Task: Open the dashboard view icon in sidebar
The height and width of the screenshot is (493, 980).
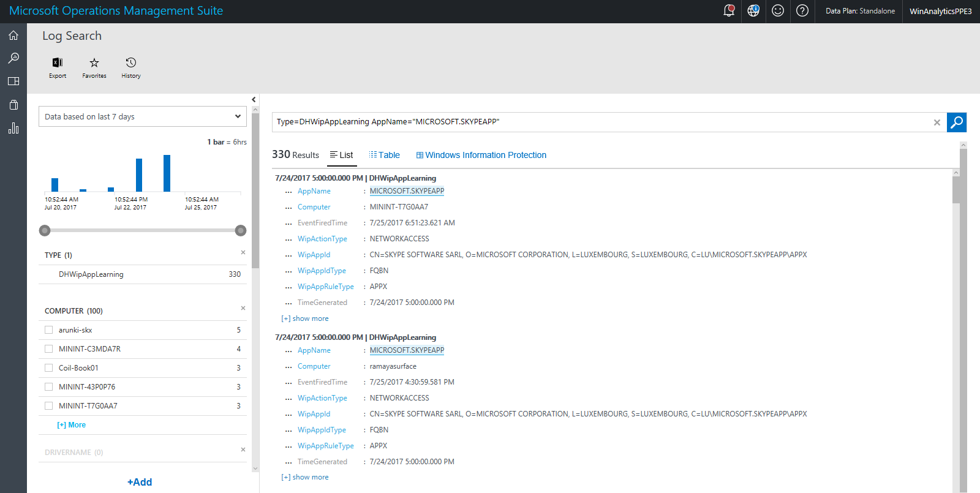Action: click(13, 81)
